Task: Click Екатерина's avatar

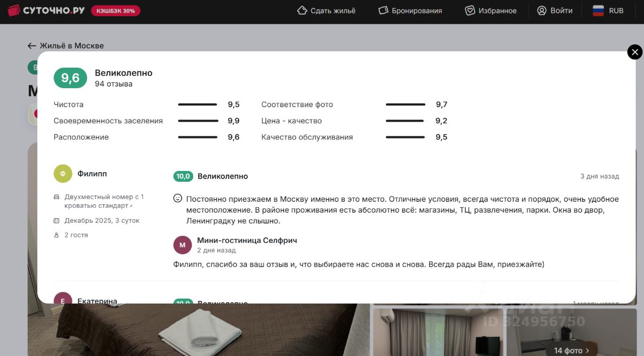Action: tap(63, 298)
